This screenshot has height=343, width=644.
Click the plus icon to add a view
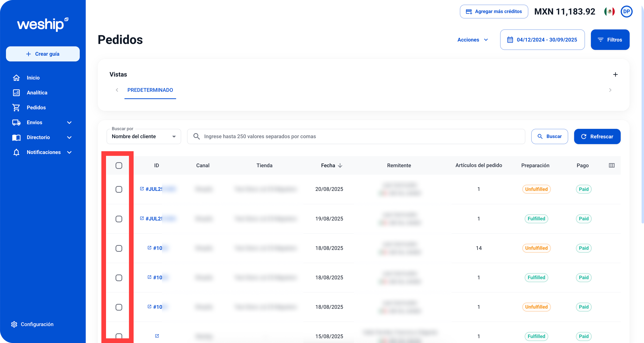pyautogui.click(x=615, y=74)
